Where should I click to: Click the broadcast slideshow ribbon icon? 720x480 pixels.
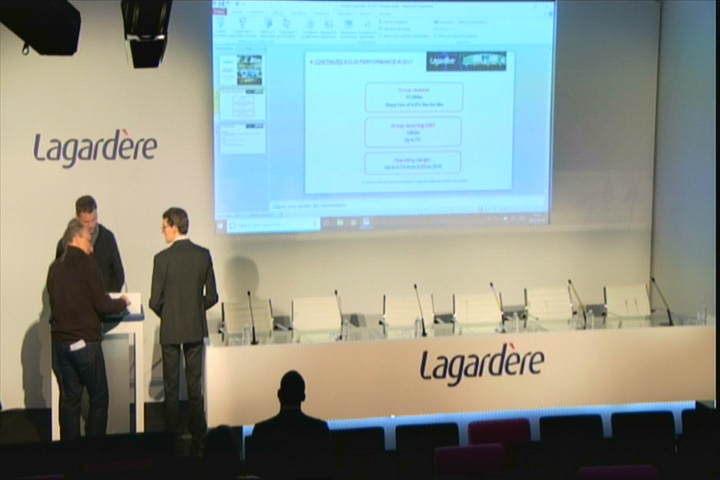[x=268, y=28]
